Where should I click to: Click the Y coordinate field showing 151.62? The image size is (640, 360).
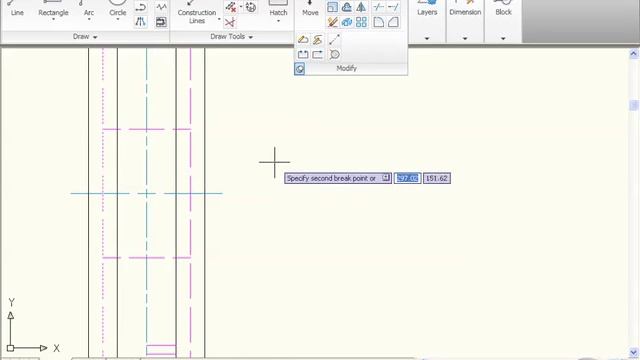(x=437, y=178)
